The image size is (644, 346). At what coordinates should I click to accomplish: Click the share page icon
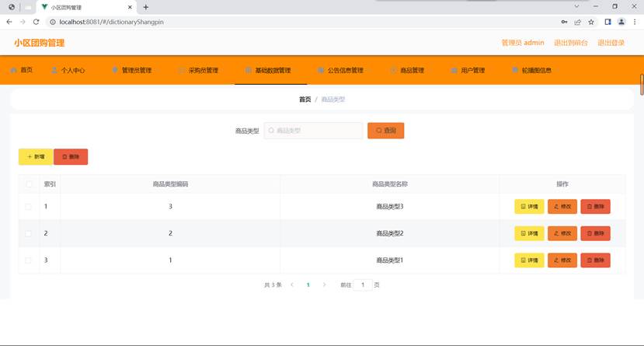tap(577, 22)
